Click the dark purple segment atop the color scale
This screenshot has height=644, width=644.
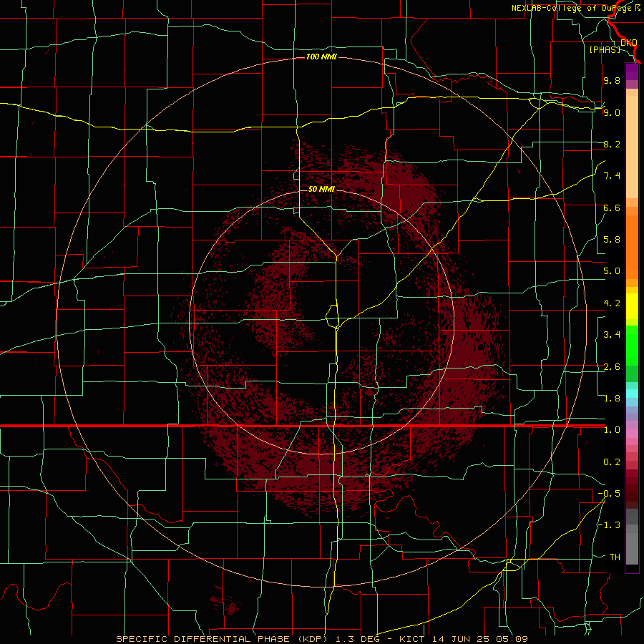632,72
